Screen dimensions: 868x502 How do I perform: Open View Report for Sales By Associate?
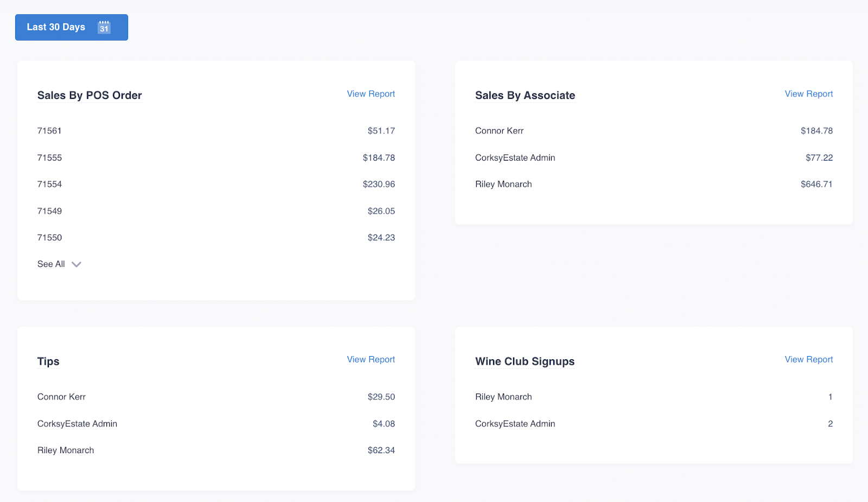808,94
